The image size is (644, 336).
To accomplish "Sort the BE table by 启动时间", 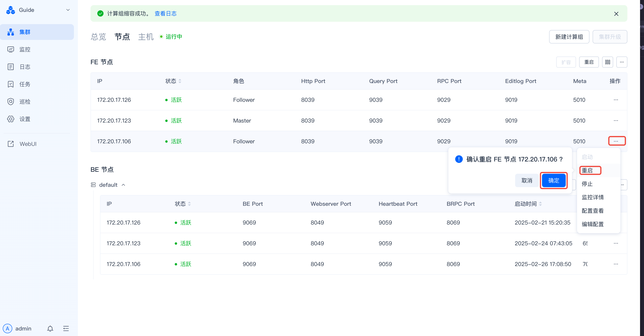I will pos(540,204).
